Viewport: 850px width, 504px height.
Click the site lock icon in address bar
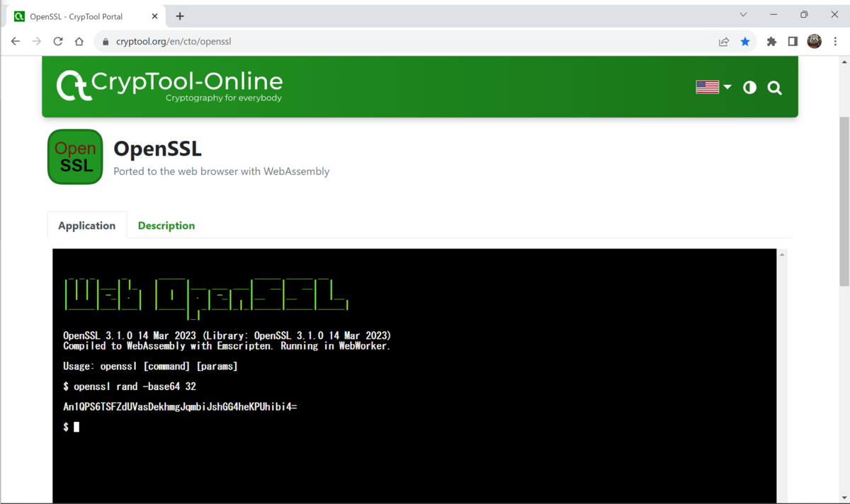(x=105, y=41)
